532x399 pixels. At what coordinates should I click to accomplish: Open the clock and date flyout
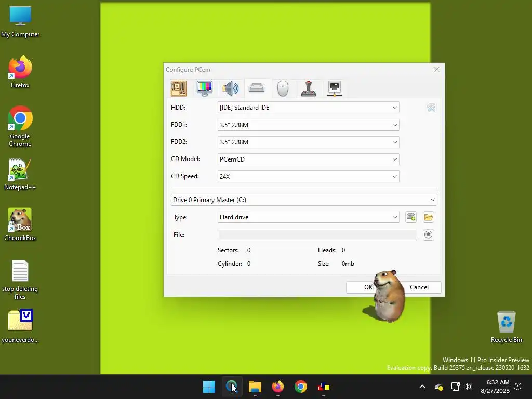495,387
